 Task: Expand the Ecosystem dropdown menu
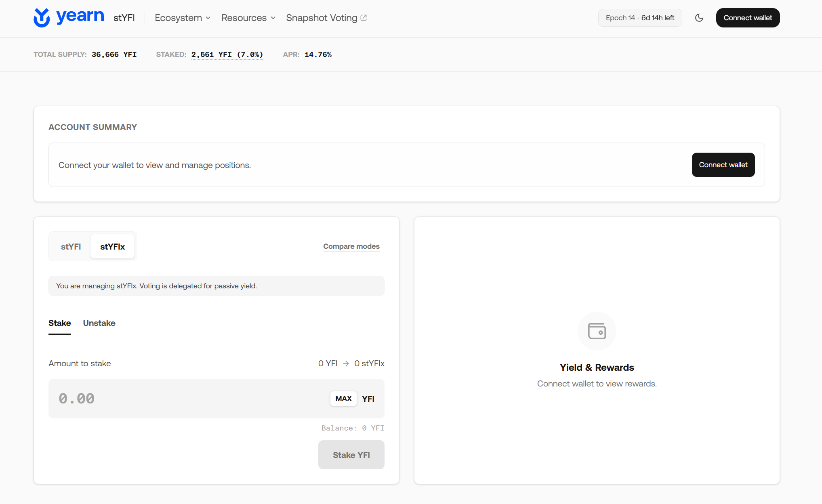(x=183, y=18)
